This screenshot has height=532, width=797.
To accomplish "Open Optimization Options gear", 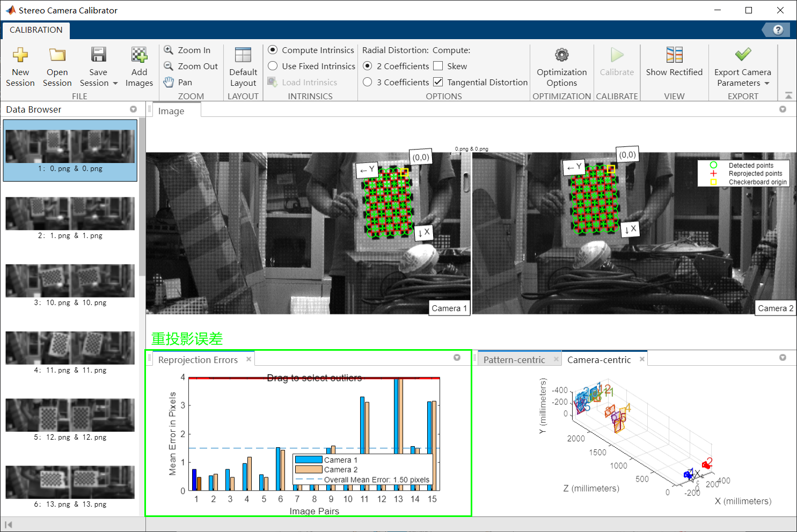I will pyautogui.click(x=561, y=55).
